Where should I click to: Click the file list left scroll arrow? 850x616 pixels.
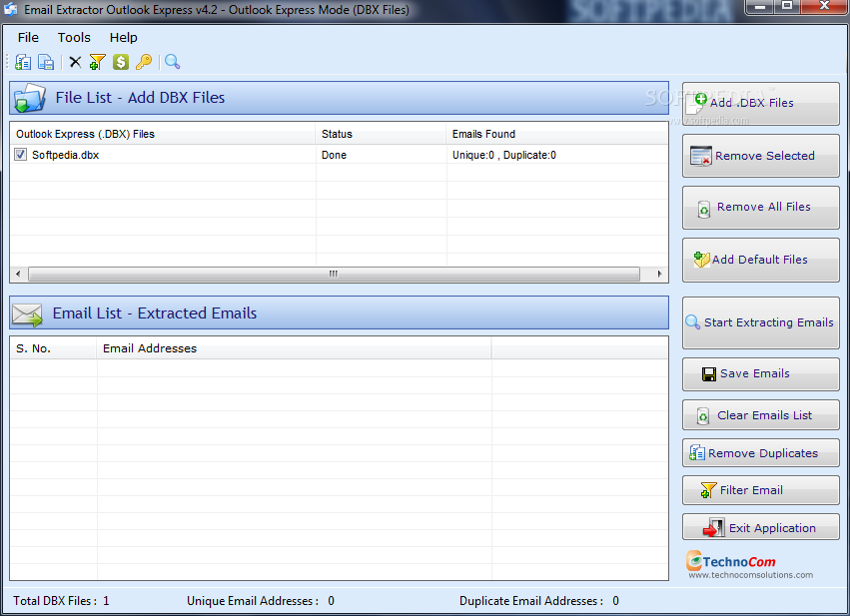18,274
